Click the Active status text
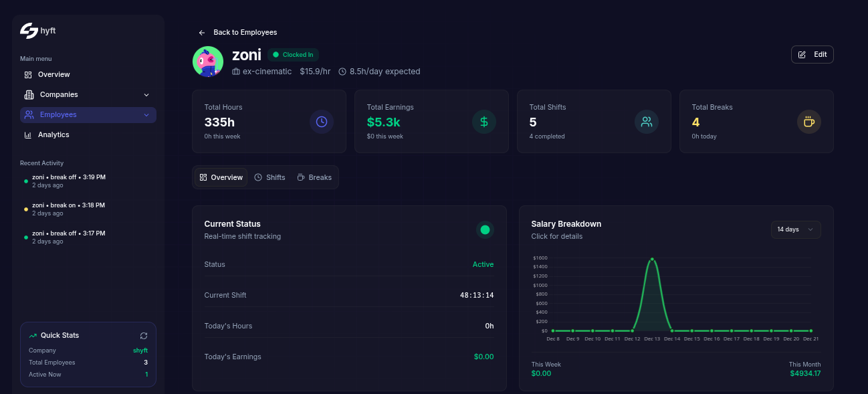 483,265
